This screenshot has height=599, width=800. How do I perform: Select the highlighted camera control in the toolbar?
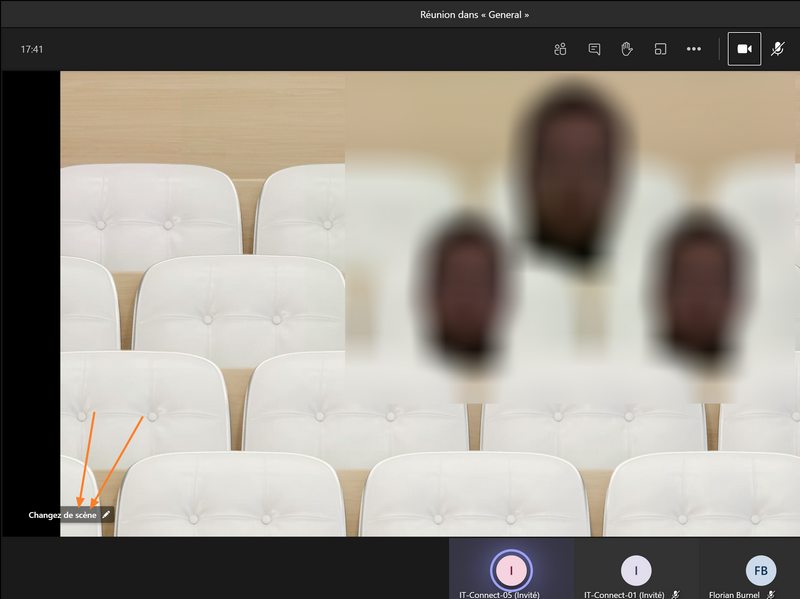point(744,48)
